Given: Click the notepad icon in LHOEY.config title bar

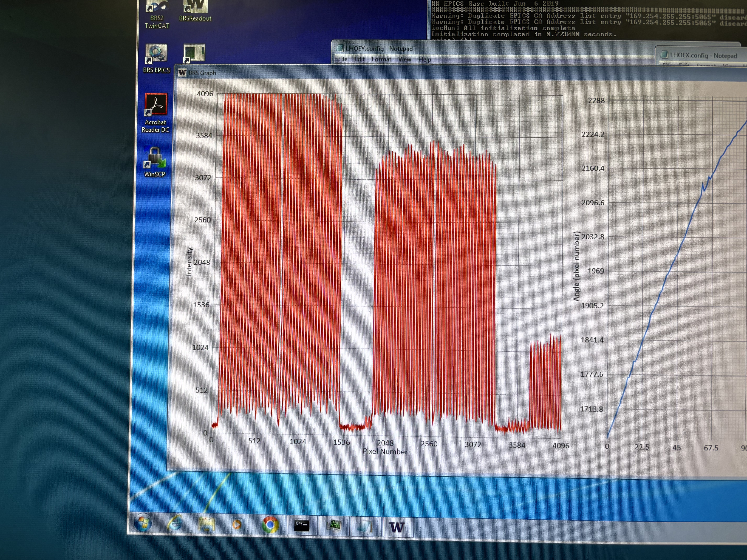Looking at the screenshot, I should pyautogui.click(x=340, y=48).
